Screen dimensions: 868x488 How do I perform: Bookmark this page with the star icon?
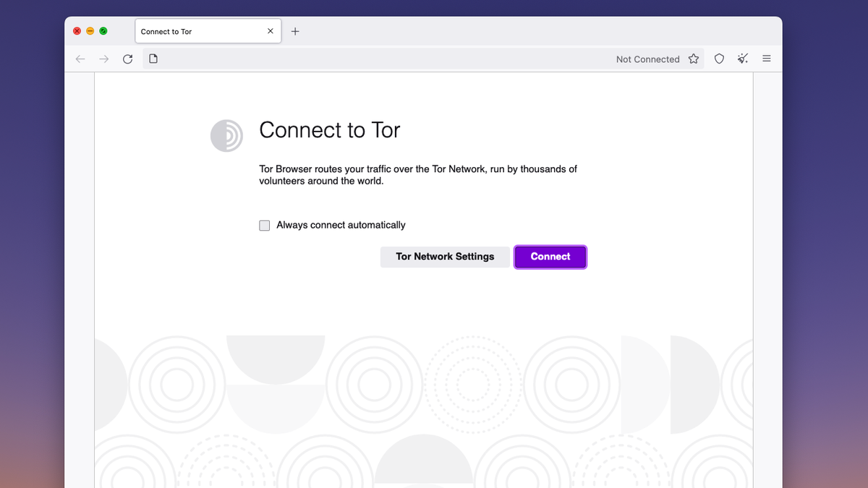point(693,59)
